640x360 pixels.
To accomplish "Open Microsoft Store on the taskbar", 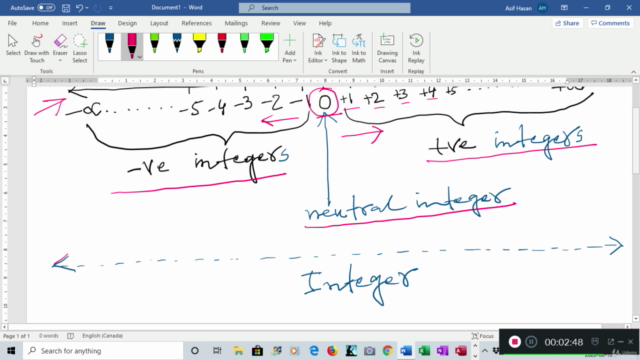I will click(x=258, y=351).
